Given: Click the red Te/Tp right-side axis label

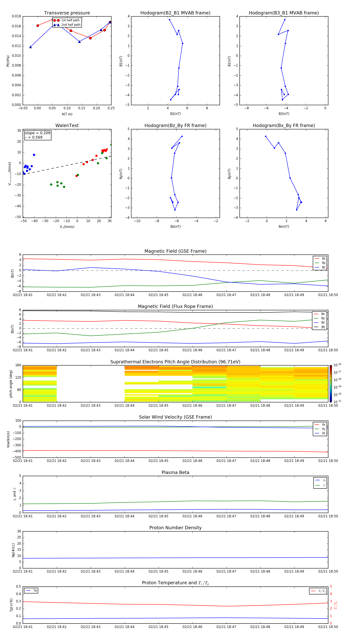Looking at the screenshot, I should coord(336,605).
